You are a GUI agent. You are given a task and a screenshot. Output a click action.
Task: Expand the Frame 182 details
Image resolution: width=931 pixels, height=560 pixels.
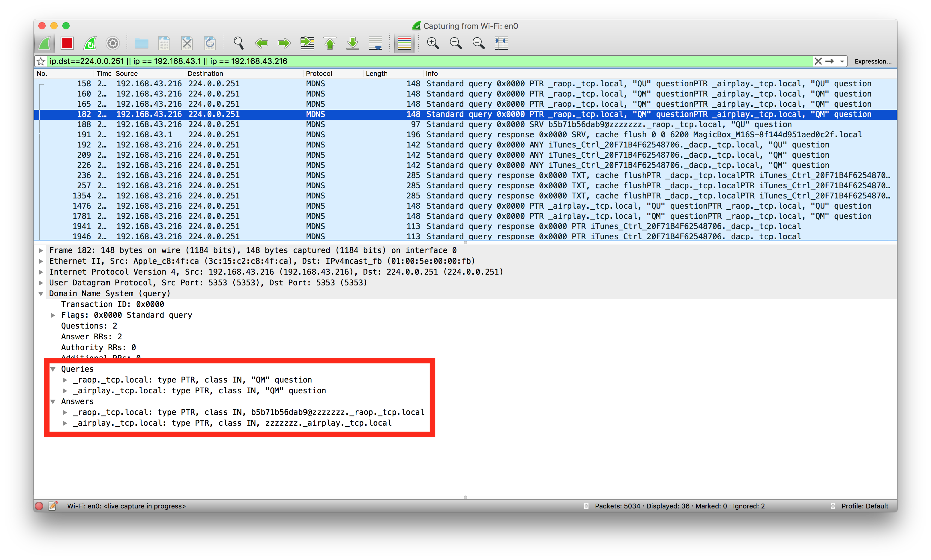41,250
